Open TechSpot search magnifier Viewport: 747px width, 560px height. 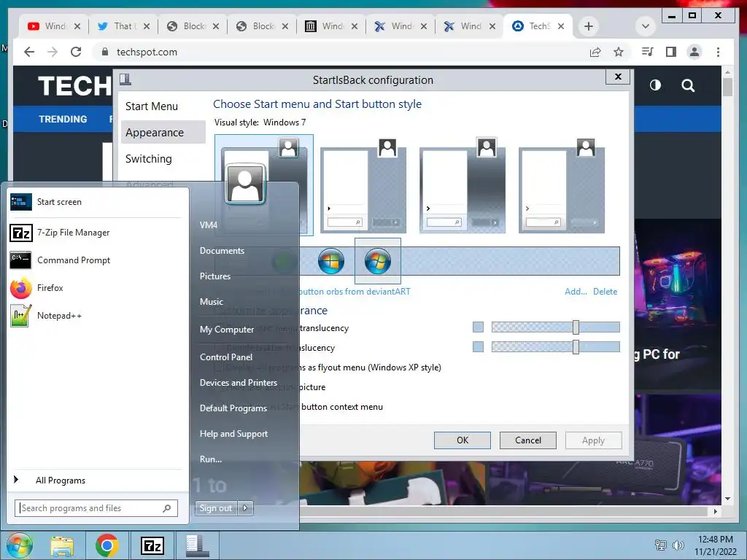(x=688, y=86)
